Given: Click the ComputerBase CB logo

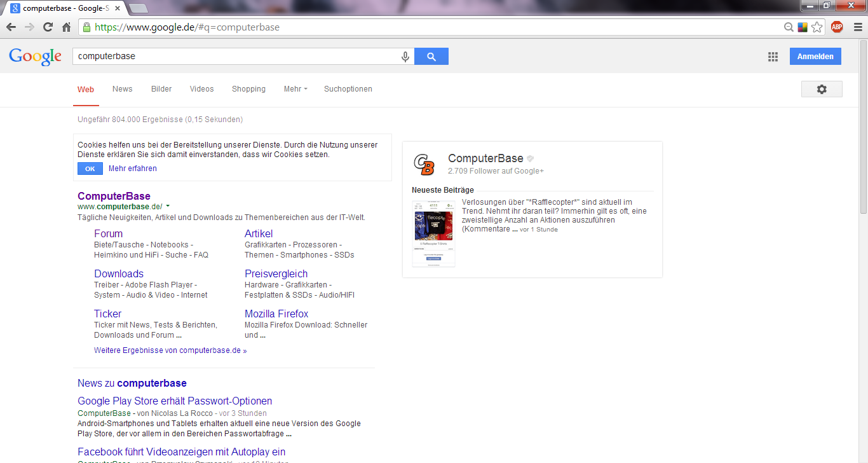Looking at the screenshot, I should (424, 164).
